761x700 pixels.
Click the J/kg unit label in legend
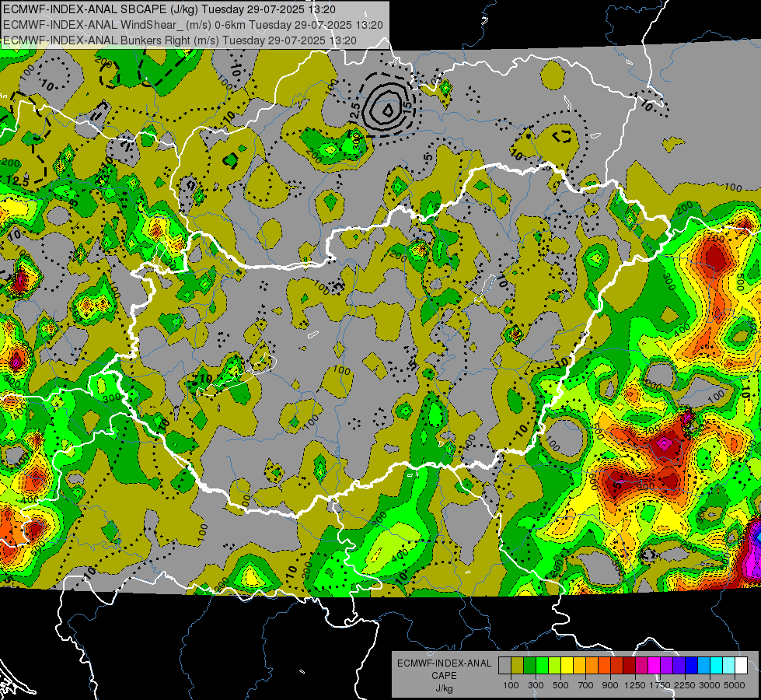[x=444, y=688]
